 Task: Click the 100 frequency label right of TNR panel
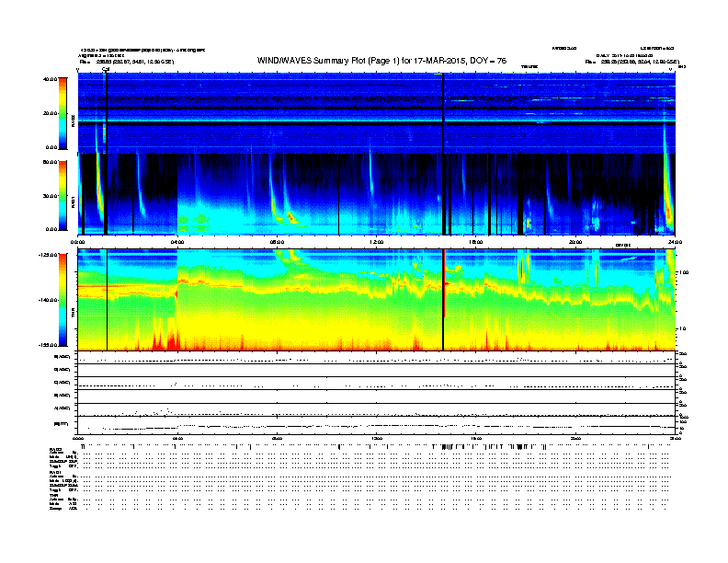coord(684,272)
